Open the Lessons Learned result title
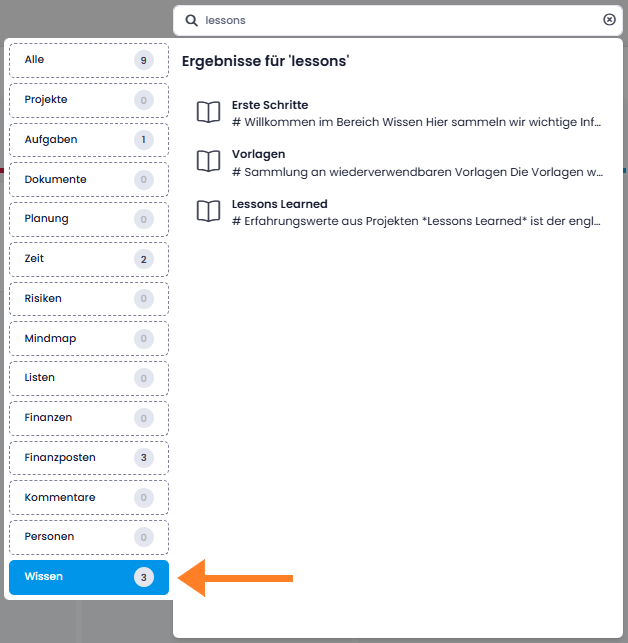 (279, 204)
